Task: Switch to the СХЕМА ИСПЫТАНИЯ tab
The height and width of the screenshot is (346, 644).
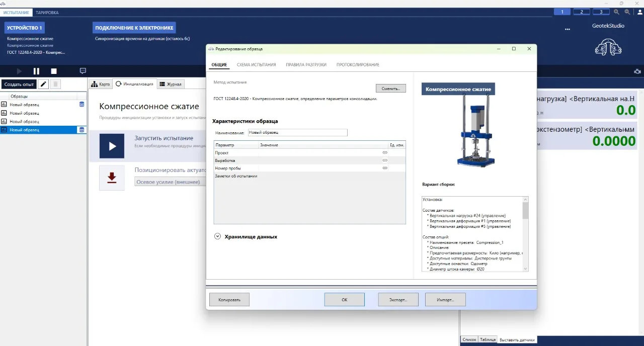Action: (x=256, y=65)
